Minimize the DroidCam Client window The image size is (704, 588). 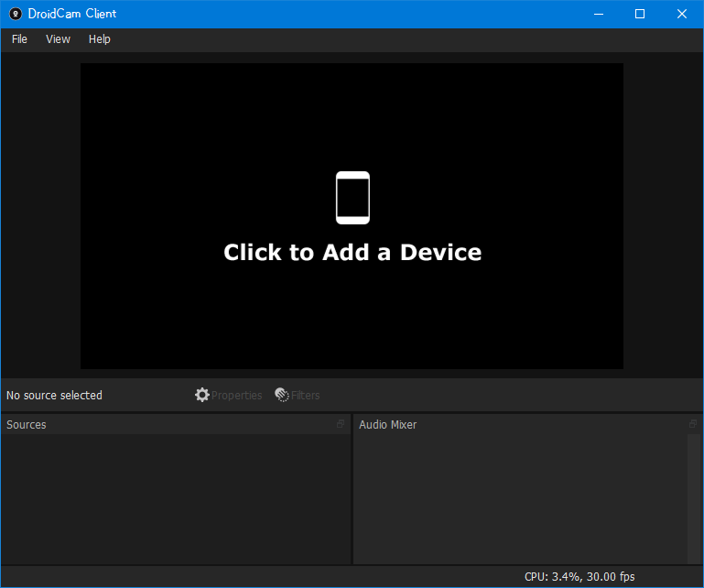click(599, 14)
